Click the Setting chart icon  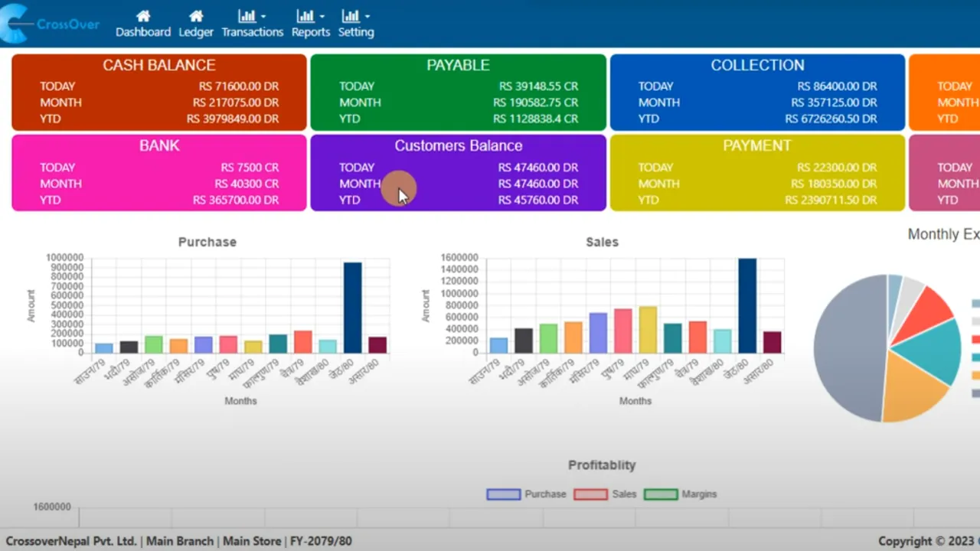click(x=350, y=15)
